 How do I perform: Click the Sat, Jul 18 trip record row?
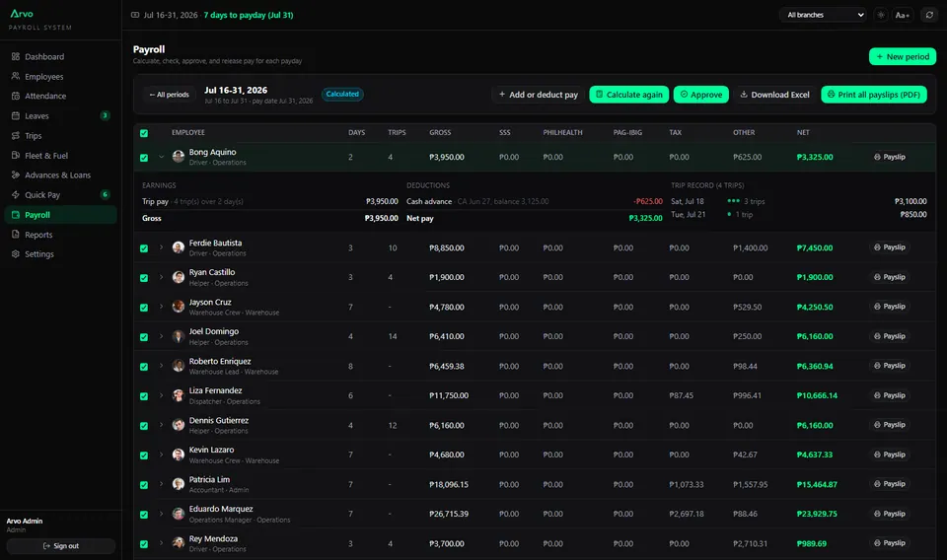(798, 201)
